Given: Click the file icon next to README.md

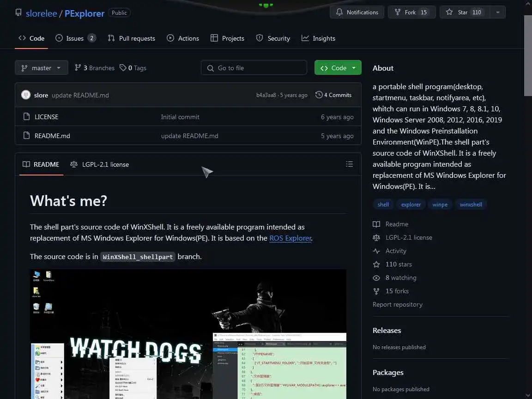Looking at the screenshot, I should pos(26,136).
